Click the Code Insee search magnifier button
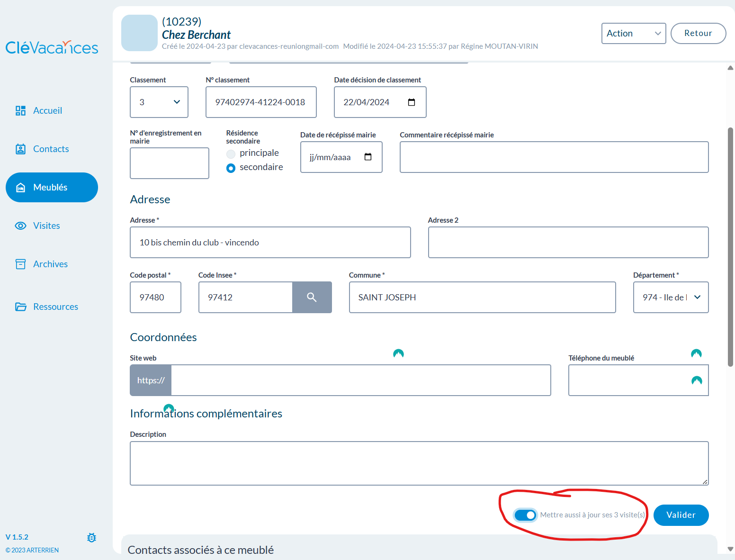Image resolution: width=735 pixels, height=560 pixels. click(312, 297)
